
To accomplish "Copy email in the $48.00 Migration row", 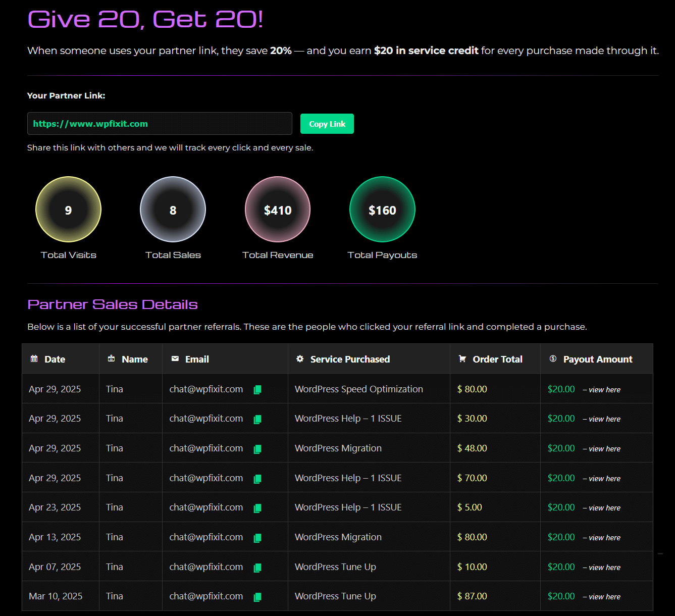I will click(257, 449).
